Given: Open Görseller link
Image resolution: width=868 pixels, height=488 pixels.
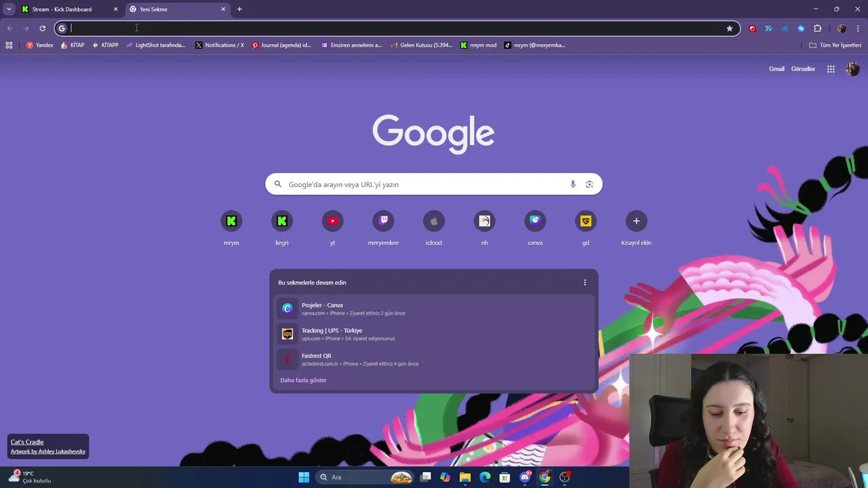Looking at the screenshot, I should click(803, 69).
